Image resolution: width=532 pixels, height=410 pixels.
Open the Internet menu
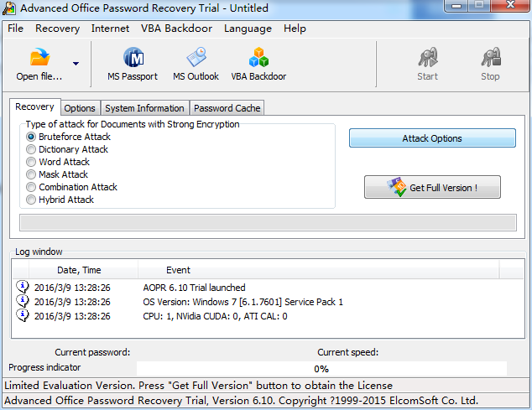pos(110,29)
